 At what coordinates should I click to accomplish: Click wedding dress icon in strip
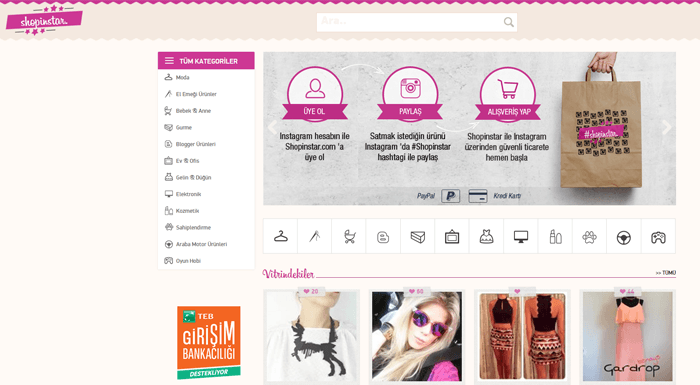[x=486, y=236]
